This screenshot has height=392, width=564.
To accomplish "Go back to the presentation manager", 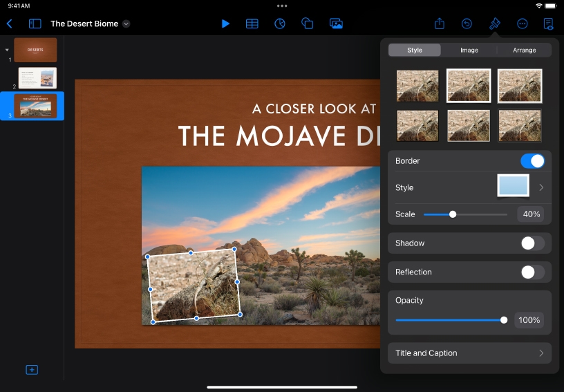I will pyautogui.click(x=10, y=24).
